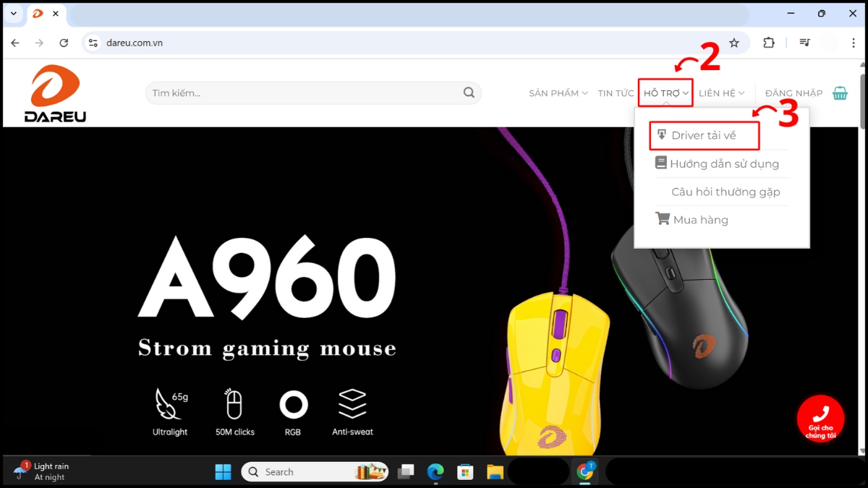Open Microsoft Store from taskbar
The height and width of the screenshot is (488, 868).
tap(465, 472)
